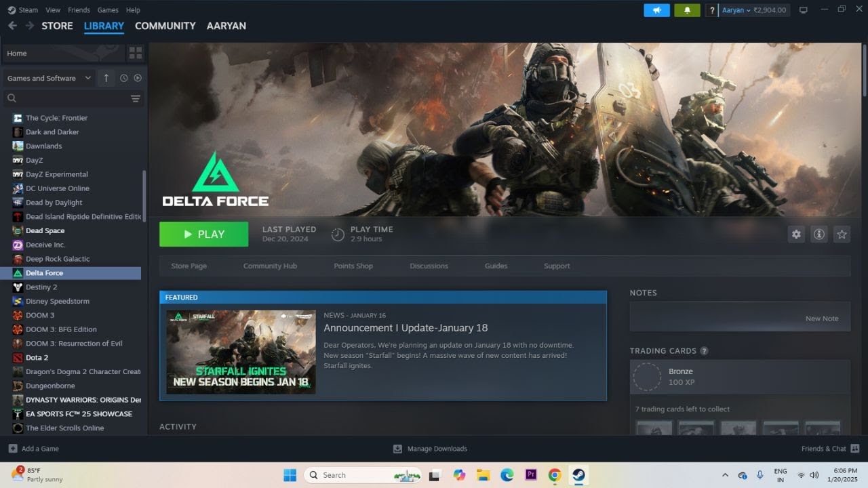Open the announcements megaphone button
868x488 pixels.
656,10
